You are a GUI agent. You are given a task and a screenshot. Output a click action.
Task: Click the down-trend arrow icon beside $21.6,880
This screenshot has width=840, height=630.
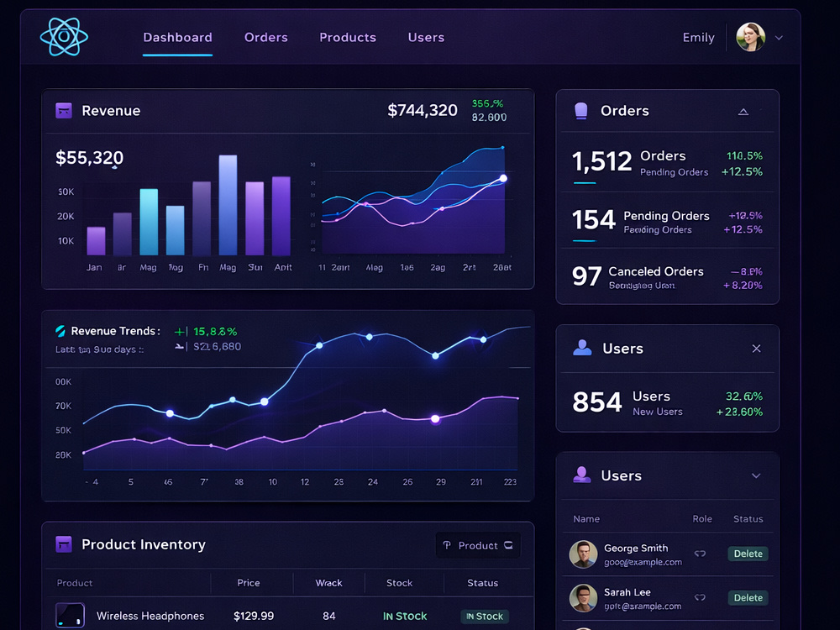180,347
